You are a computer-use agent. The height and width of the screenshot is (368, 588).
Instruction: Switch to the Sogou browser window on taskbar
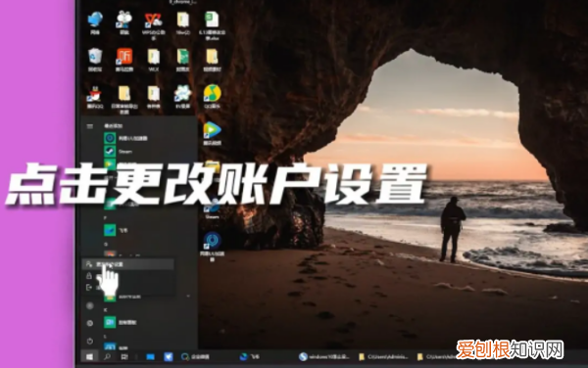point(324,357)
